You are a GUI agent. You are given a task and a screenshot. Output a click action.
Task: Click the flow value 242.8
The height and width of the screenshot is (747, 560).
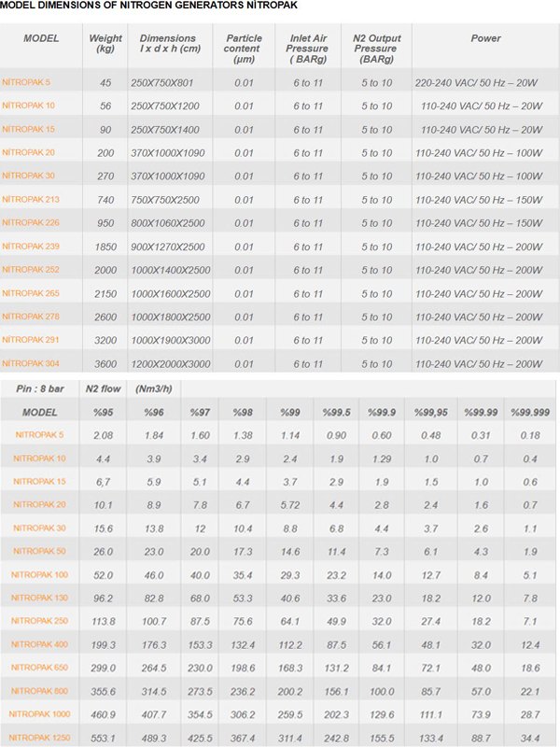click(337, 738)
